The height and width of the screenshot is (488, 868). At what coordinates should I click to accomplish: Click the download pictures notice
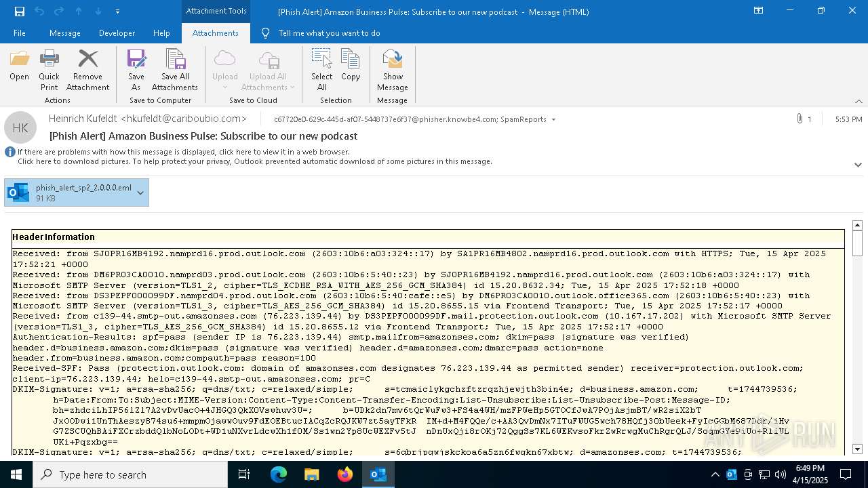coord(255,161)
